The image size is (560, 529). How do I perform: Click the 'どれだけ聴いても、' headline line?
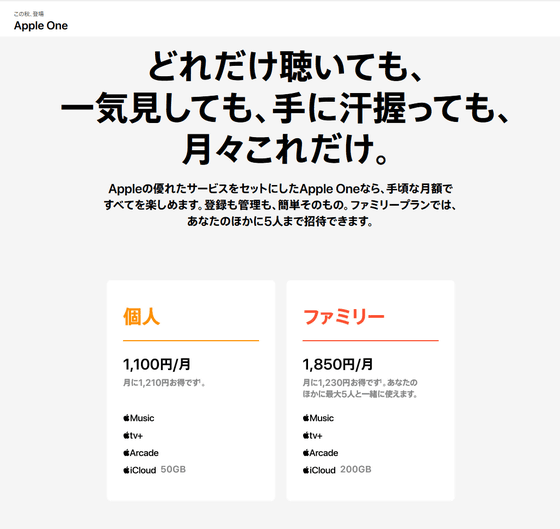(x=286, y=66)
